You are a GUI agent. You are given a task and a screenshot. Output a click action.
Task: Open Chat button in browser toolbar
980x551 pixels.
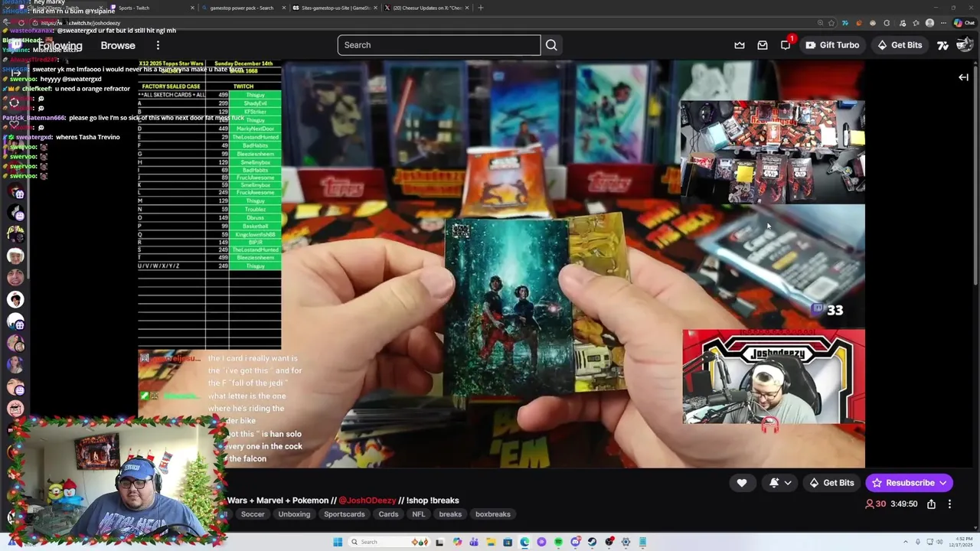click(964, 23)
